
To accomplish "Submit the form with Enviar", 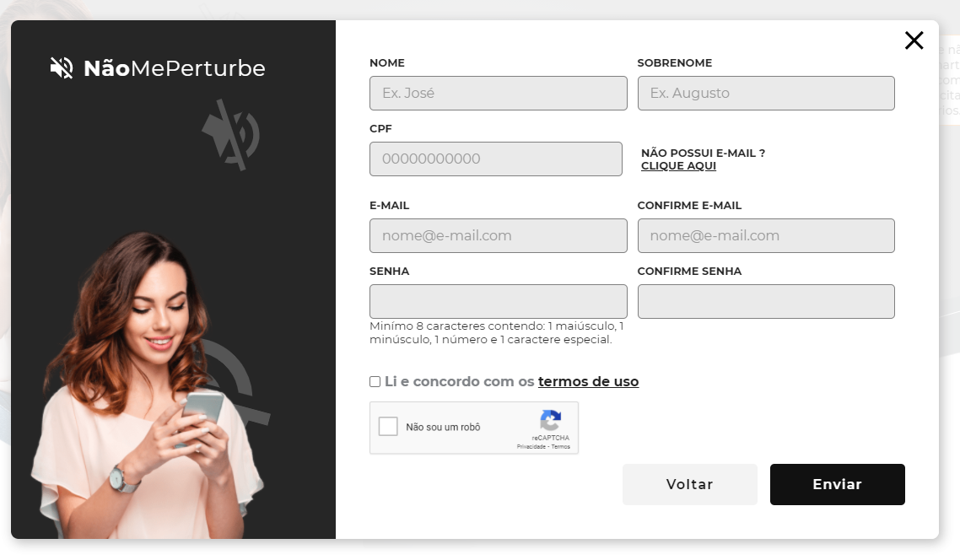I will point(837,484).
